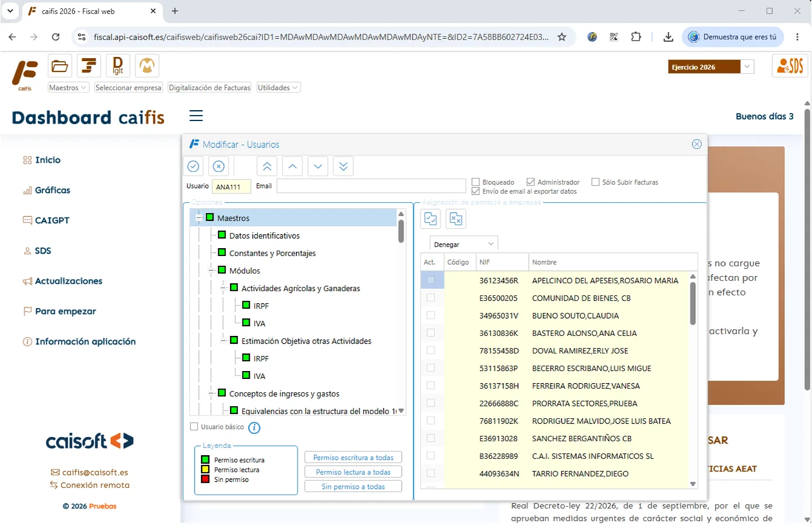Open Para empezar in the sidebar
Image resolution: width=812 pixels, height=529 pixels.
click(59, 311)
